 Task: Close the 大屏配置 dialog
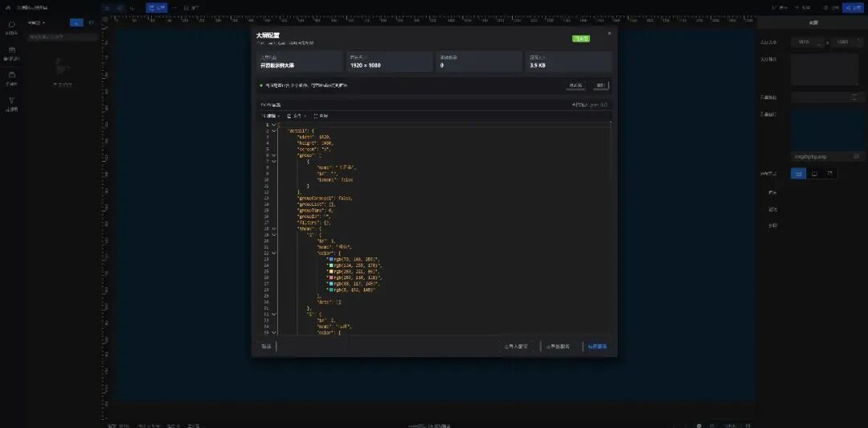coord(609,33)
